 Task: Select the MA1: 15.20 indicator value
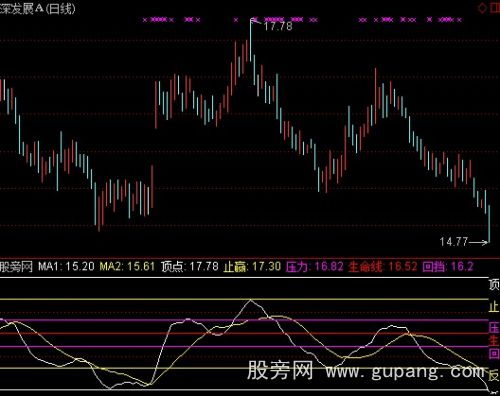tap(66, 267)
